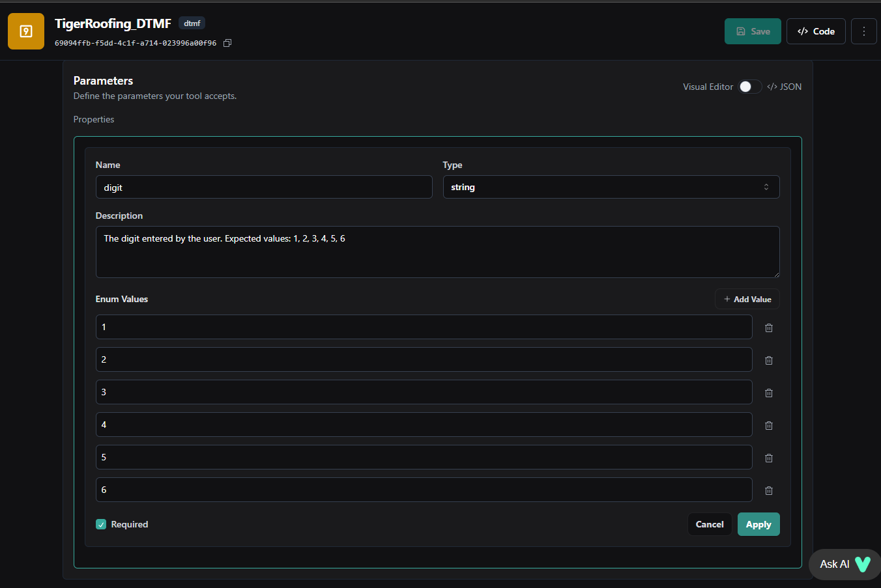Click the TigerRoofing_DTMF tool title
Screen dimensions: 881x588
click(113, 23)
